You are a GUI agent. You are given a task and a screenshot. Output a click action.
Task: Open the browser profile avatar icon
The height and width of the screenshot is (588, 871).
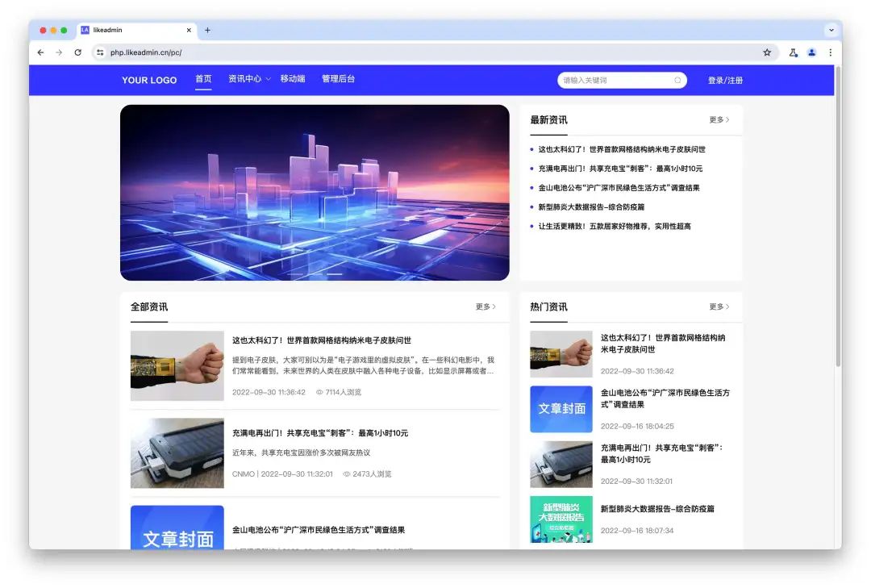click(811, 52)
